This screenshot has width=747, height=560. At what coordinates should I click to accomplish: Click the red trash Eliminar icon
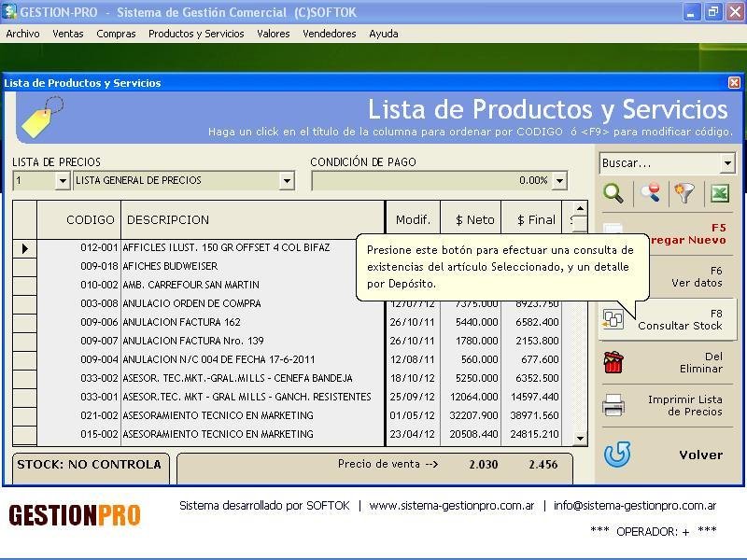click(x=613, y=362)
